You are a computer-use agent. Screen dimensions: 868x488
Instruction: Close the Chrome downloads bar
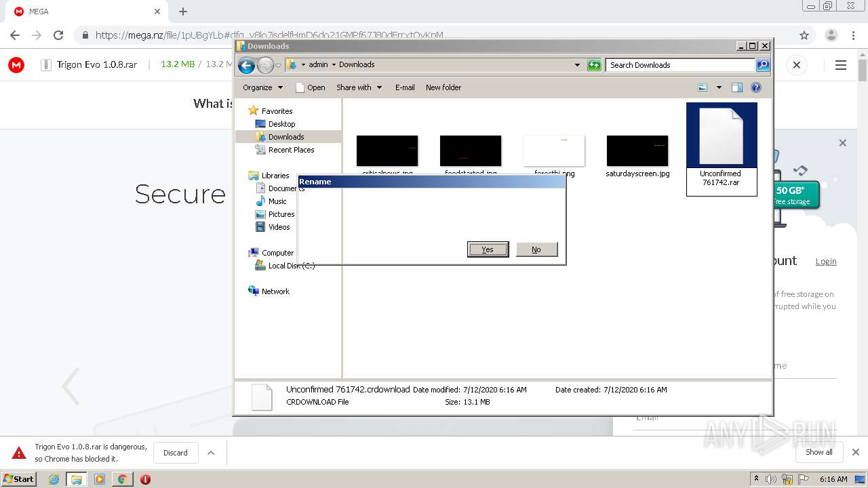coord(855,452)
